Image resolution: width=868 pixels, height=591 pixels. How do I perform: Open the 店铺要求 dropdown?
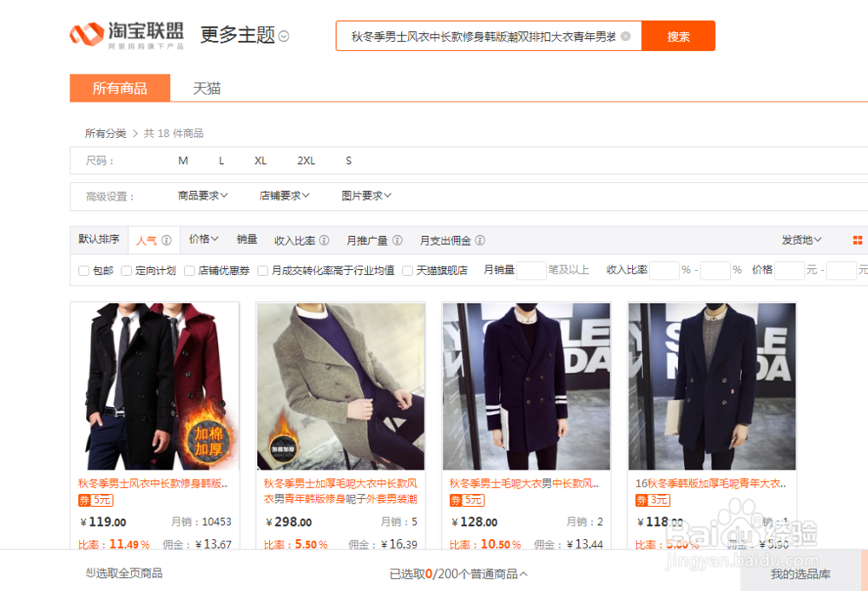[284, 196]
